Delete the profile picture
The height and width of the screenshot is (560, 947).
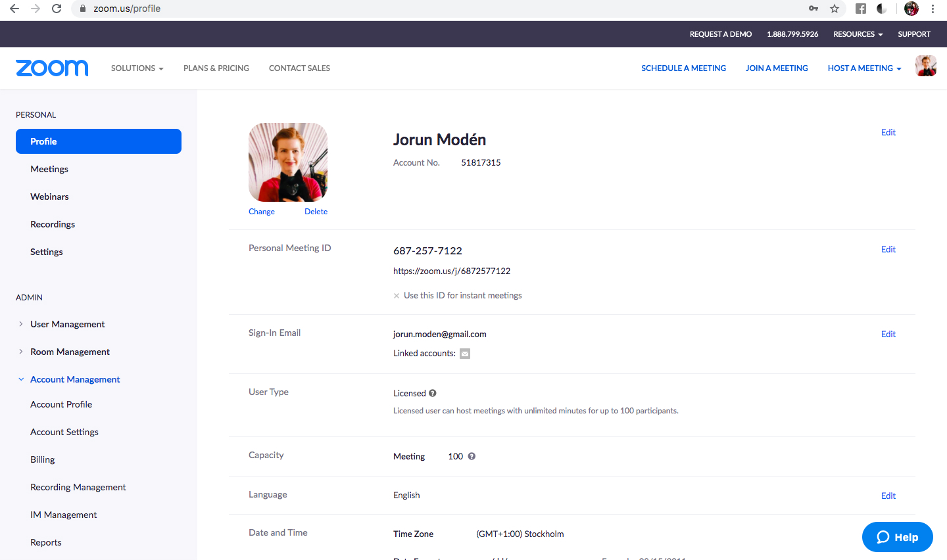pyautogui.click(x=316, y=212)
